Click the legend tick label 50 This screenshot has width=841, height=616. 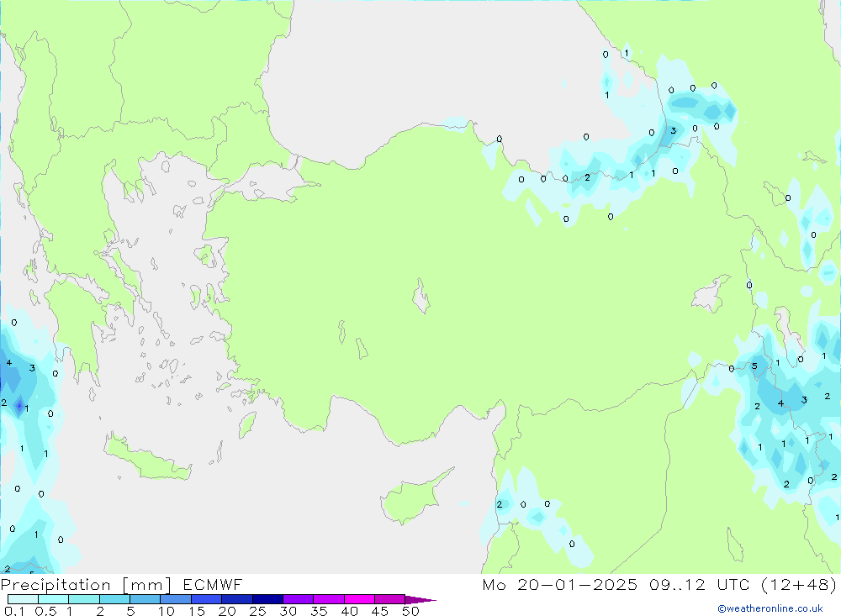click(410, 611)
